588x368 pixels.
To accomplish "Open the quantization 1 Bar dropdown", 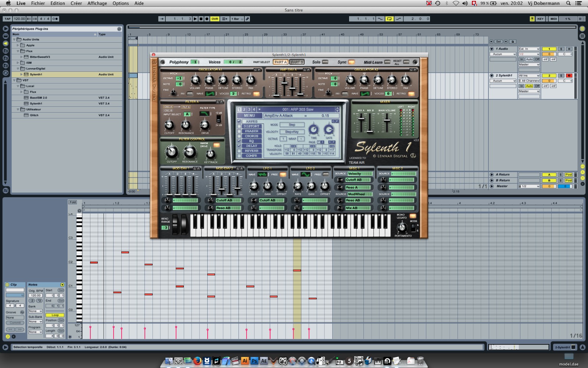I will (237, 19).
